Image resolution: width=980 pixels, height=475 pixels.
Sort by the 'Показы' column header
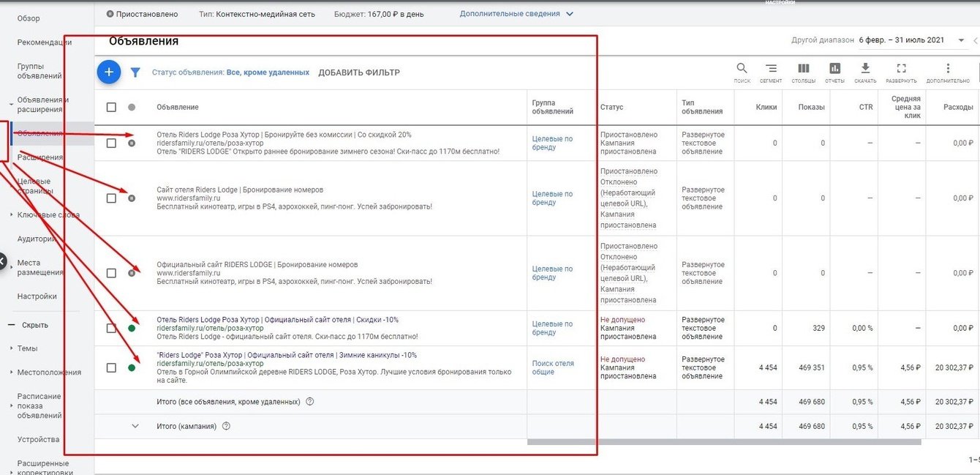[811, 107]
